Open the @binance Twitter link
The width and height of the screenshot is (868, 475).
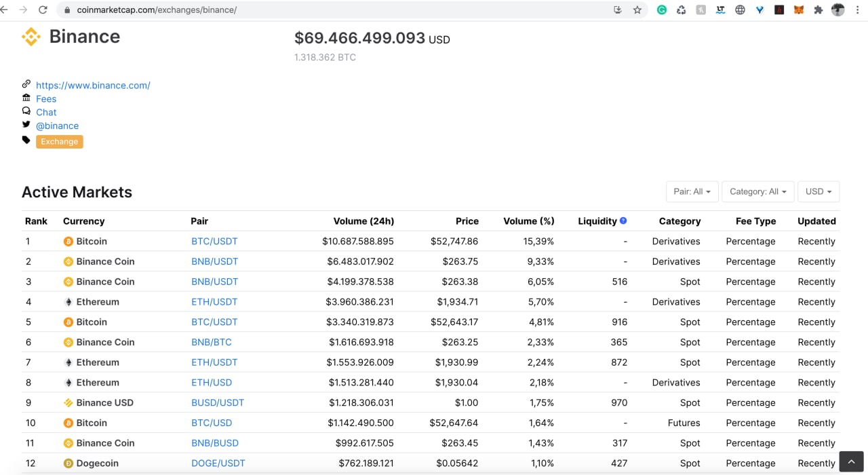pos(58,126)
